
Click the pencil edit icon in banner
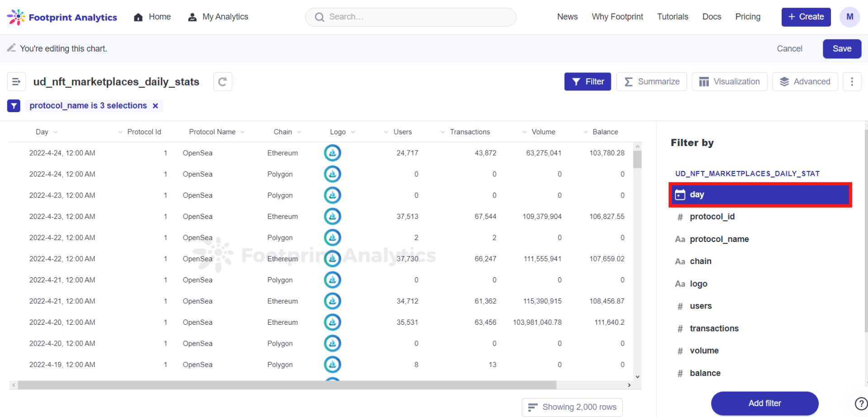[x=11, y=48]
